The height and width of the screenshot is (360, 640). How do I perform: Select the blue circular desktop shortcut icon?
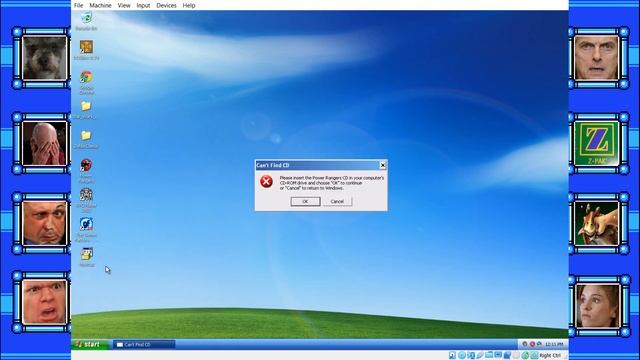(86, 224)
